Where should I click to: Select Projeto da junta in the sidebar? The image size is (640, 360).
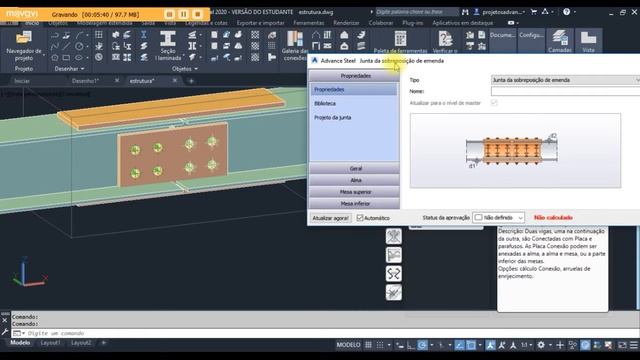coord(332,118)
